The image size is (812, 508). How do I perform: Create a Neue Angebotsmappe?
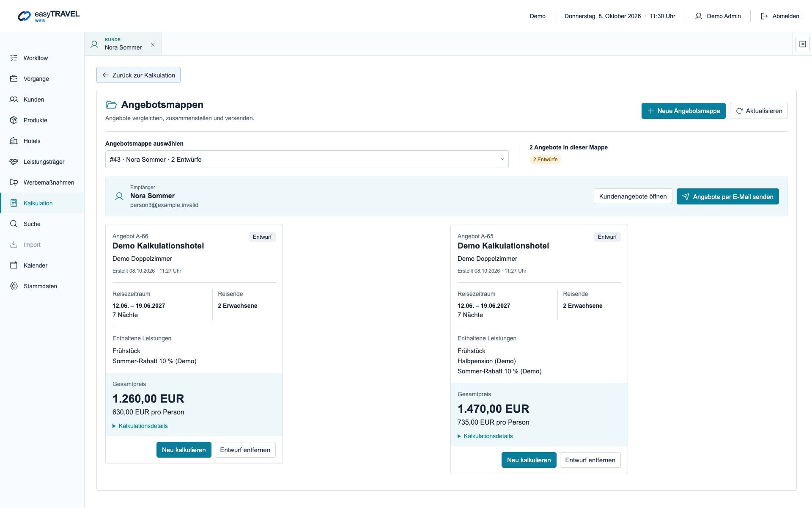coord(683,111)
